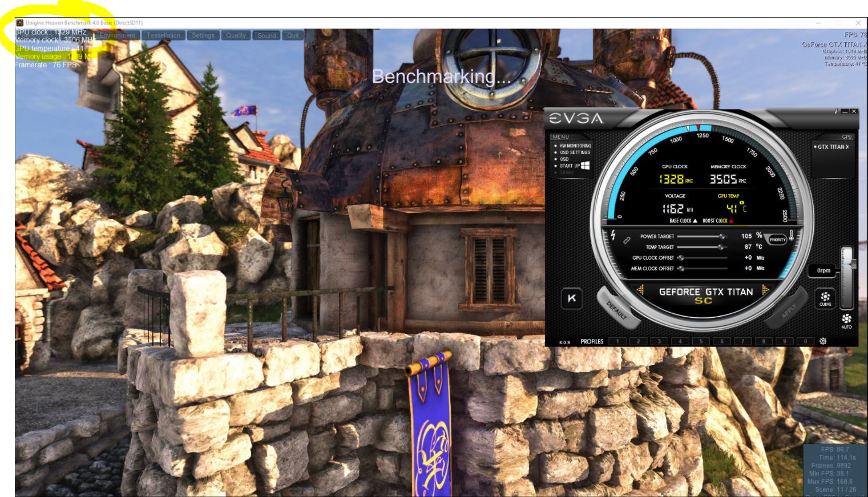Screen dimensions: 868x497
Task: Click the Boost Clock red triangle marker
Action: (x=730, y=221)
